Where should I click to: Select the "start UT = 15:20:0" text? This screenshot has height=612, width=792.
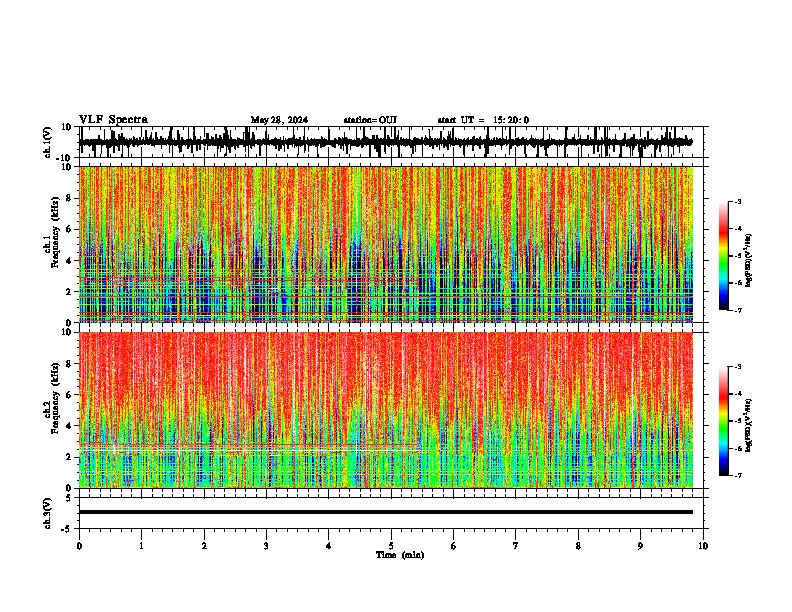(483, 120)
